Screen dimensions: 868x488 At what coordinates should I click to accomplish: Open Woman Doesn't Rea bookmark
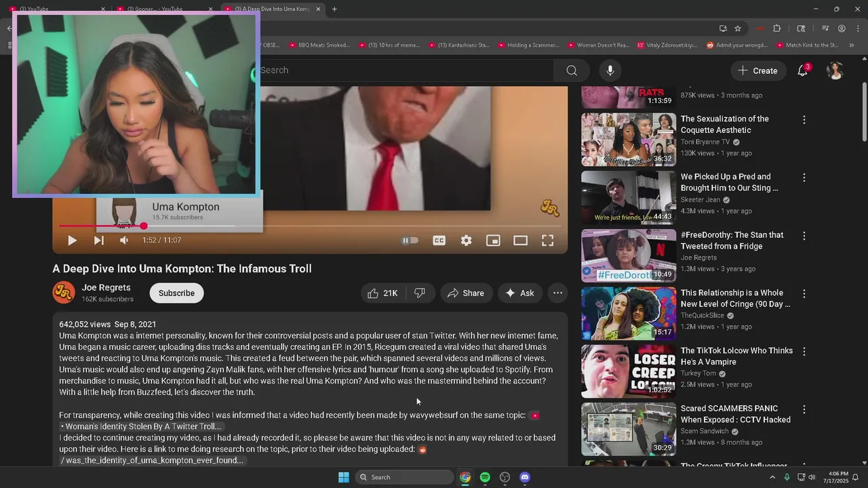point(597,45)
